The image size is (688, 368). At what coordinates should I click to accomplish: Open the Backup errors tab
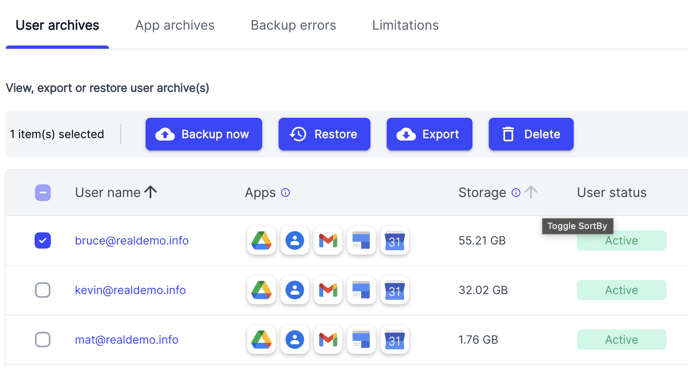[x=293, y=25]
